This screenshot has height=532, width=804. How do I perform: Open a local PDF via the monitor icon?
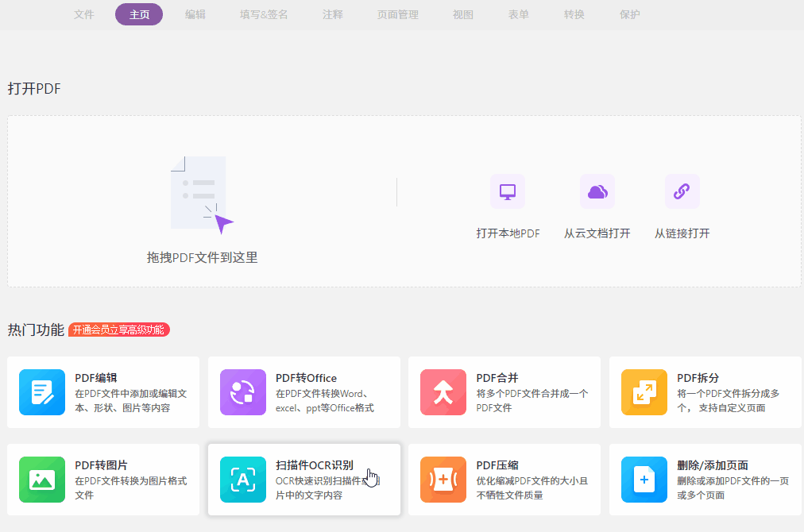507,191
